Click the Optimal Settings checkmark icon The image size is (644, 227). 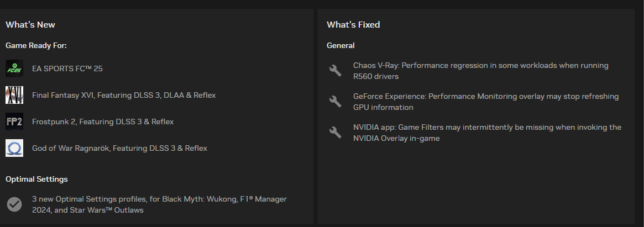(14, 204)
